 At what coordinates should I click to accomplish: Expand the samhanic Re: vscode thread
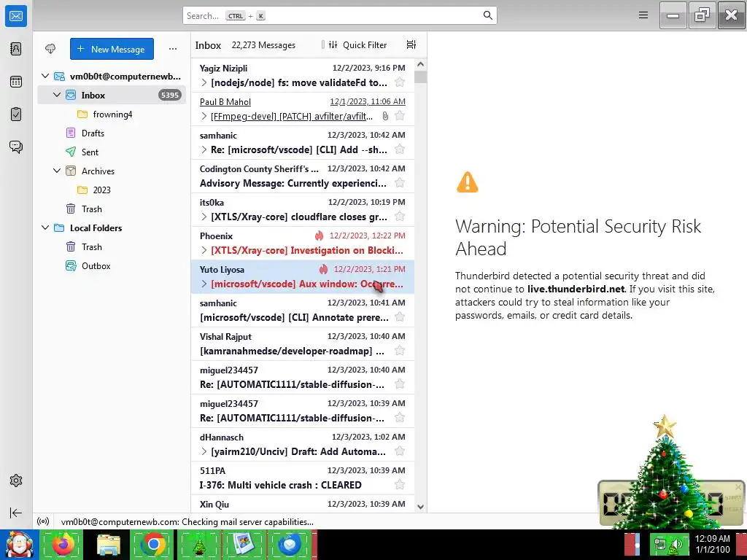coord(204,149)
